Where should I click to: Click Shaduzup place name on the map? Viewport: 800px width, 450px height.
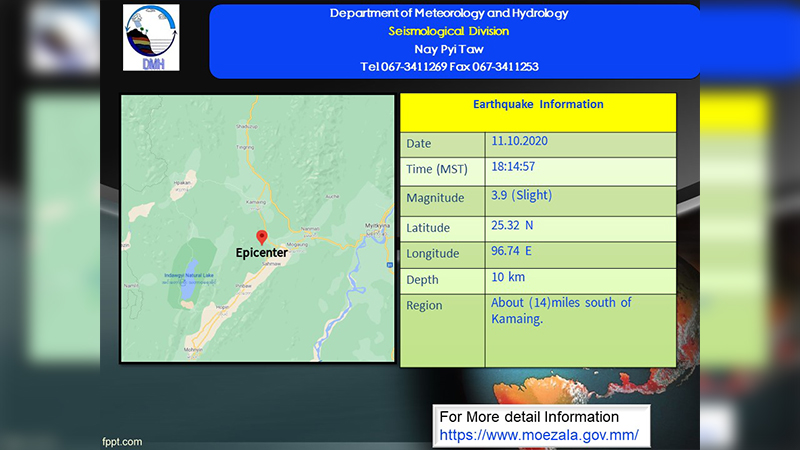246,126
